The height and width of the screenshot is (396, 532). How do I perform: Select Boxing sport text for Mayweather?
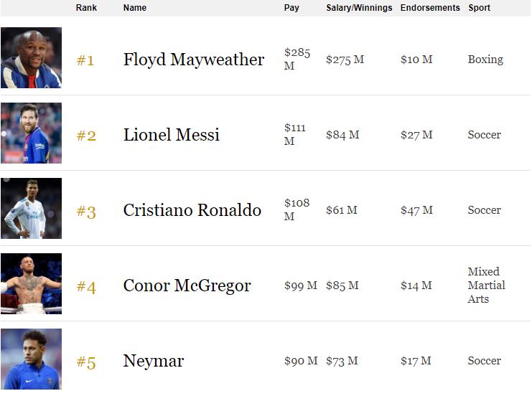coord(485,60)
